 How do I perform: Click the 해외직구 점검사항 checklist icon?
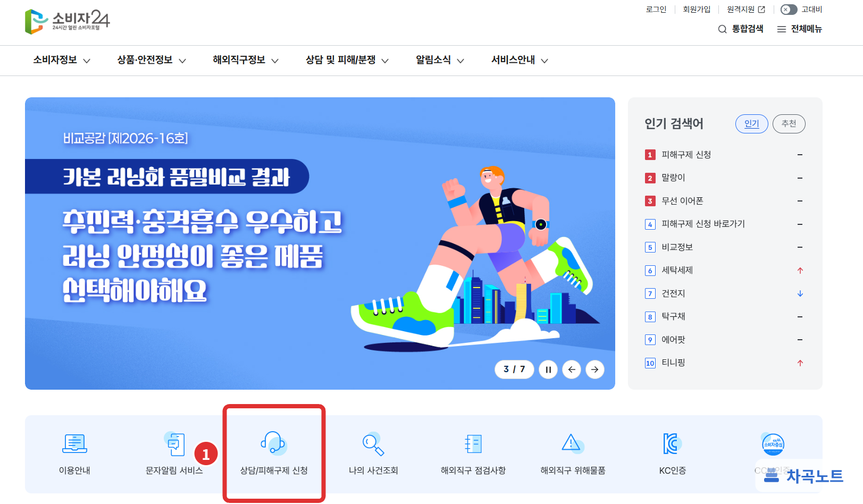click(x=473, y=443)
